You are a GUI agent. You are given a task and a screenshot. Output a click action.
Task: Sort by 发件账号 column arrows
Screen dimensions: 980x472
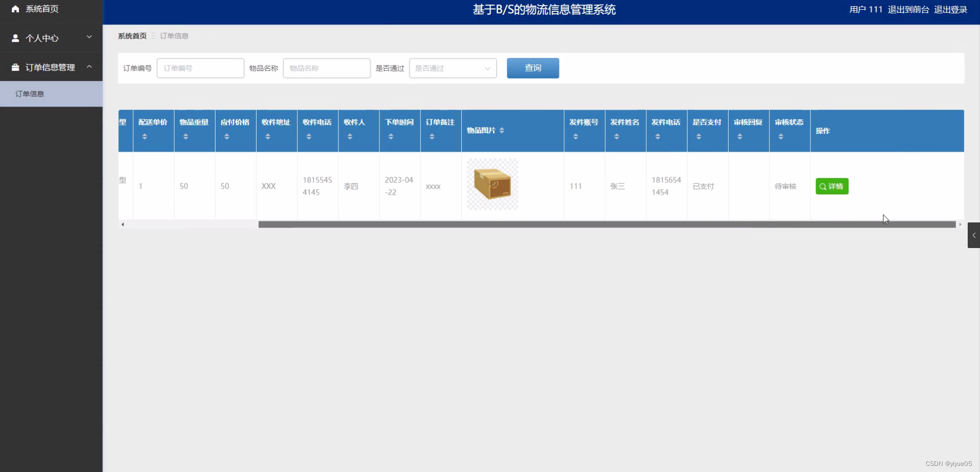[576, 136]
